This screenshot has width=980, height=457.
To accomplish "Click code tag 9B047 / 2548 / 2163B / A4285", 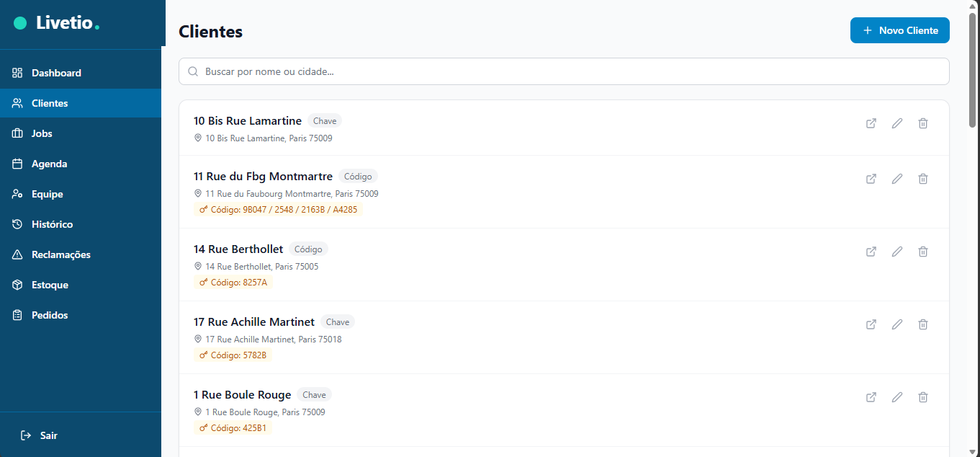I will (278, 210).
